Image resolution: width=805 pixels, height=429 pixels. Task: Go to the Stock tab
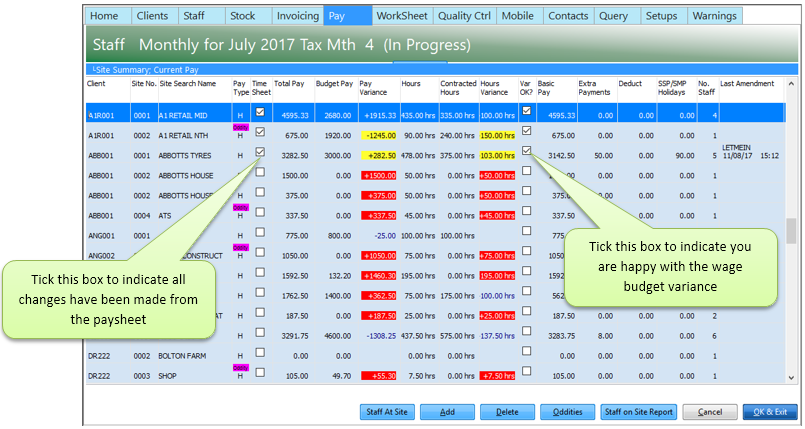[248, 16]
